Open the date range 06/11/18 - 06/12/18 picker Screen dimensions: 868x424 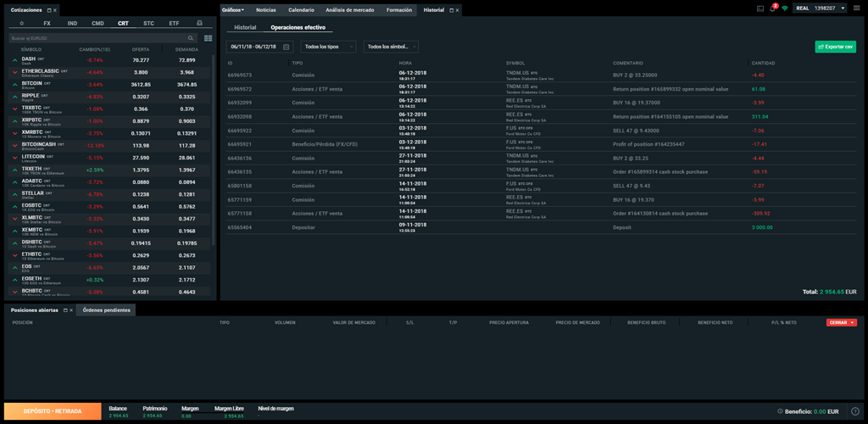259,47
